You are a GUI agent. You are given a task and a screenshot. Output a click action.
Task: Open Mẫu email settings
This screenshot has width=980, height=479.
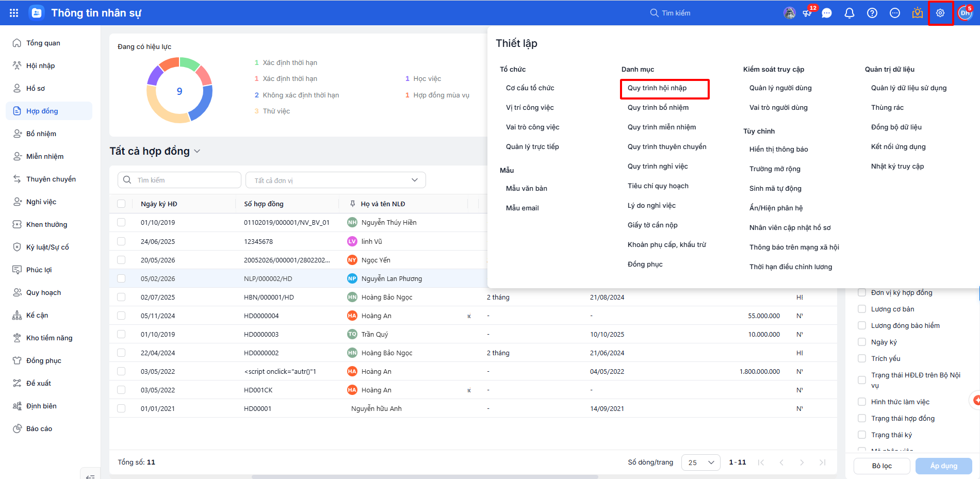click(522, 208)
